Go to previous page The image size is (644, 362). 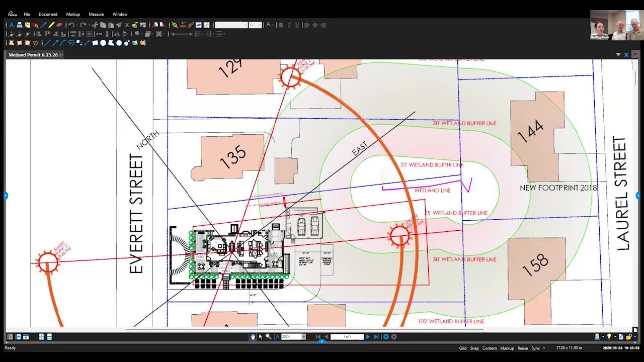(x=327, y=337)
